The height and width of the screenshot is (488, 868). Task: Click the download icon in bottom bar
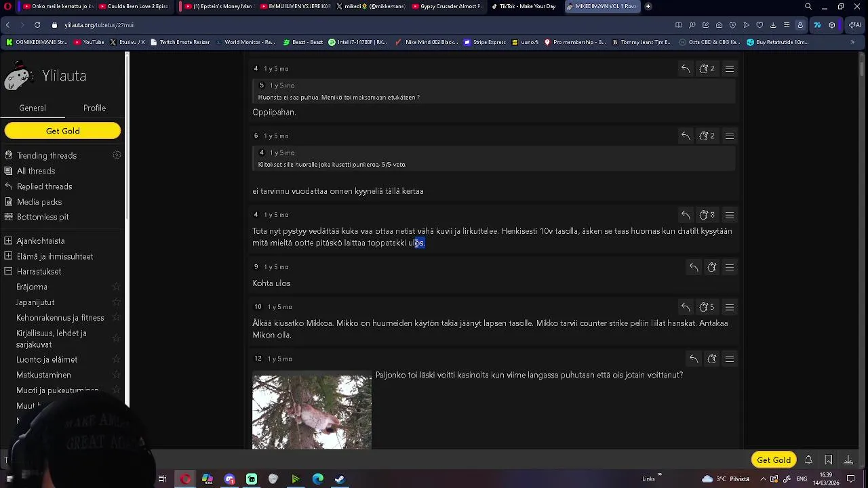[848, 460]
